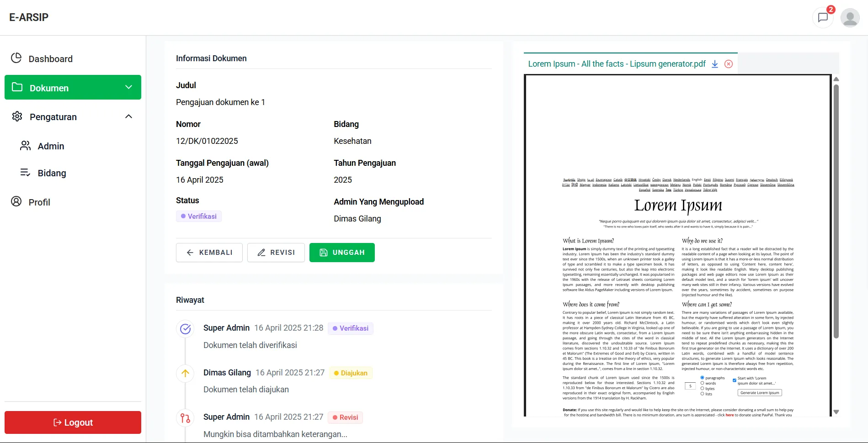Image resolution: width=868 pixels, height=443 pixels.
Task: Click the Generate Lorem Ipsum button in PDF
Action: tap(760, 393)
